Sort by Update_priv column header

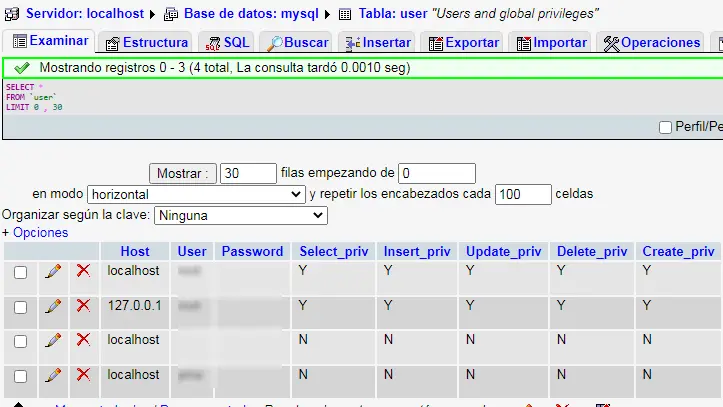click(504, 252)
